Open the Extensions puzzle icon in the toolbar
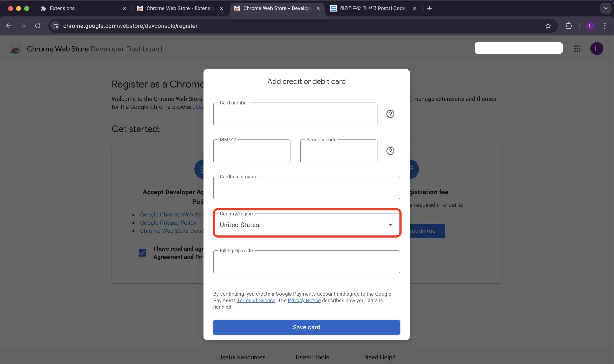614x364 pixels. 568,26
